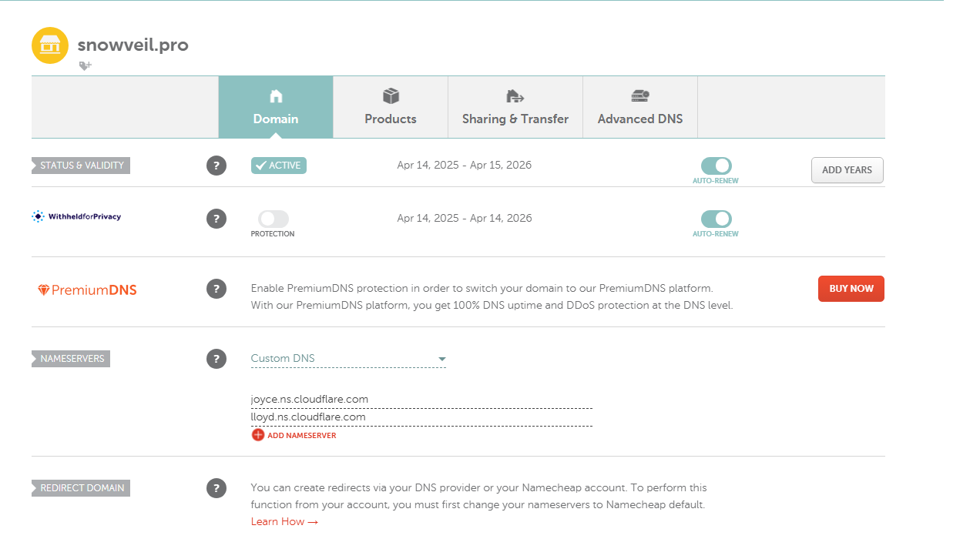The height and width of the screenshot is (559, 980).
Task: Edit the lloyd.ns.cloudflare.com nameserver field
Action: pyautogui.click(x=421, y=417)
